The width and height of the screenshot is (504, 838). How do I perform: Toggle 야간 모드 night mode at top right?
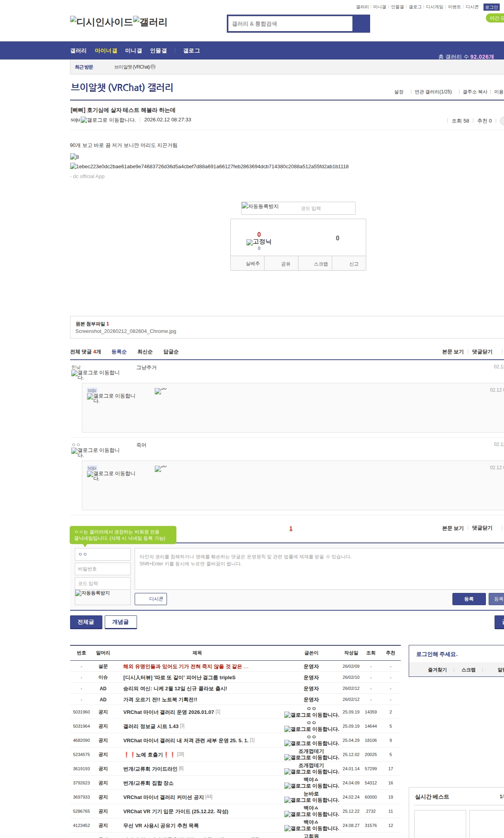click(x=495, y=18)
